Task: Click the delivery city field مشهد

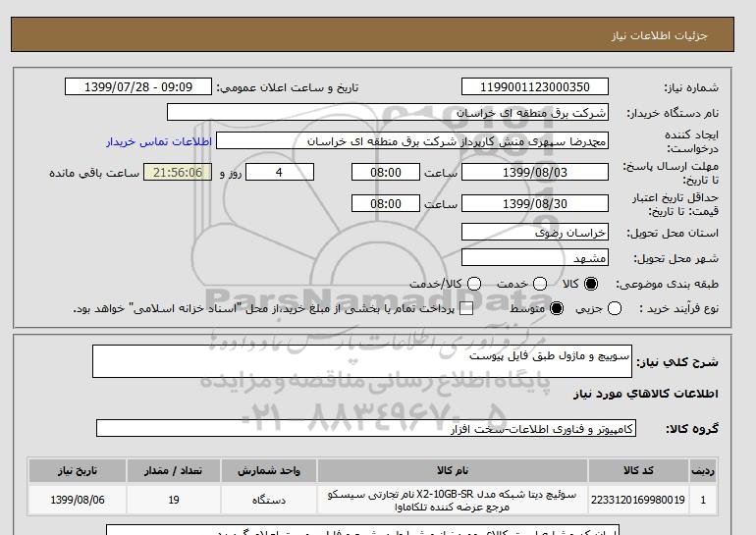Action: tap(535, 257)
